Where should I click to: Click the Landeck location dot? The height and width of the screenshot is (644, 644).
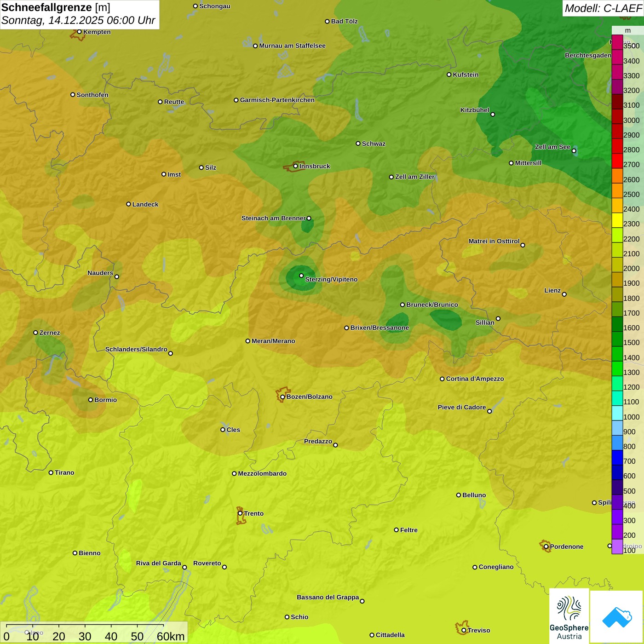tap(128, 204)
